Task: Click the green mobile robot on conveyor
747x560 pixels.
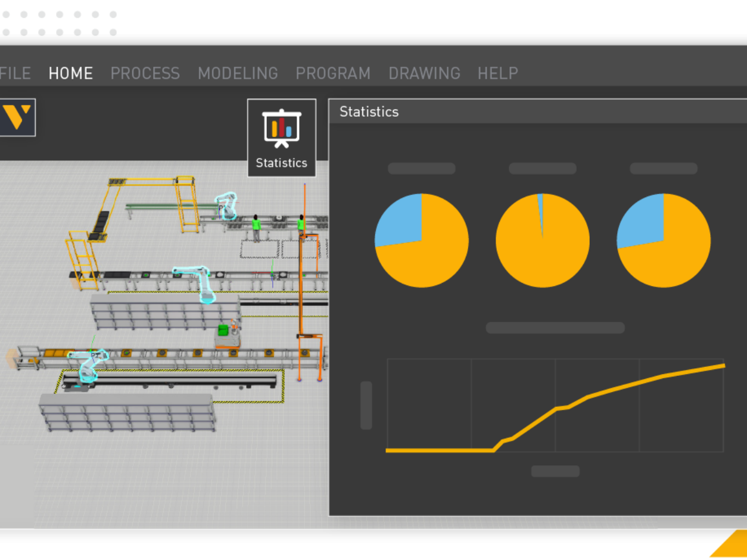Action: click(228, 335)
